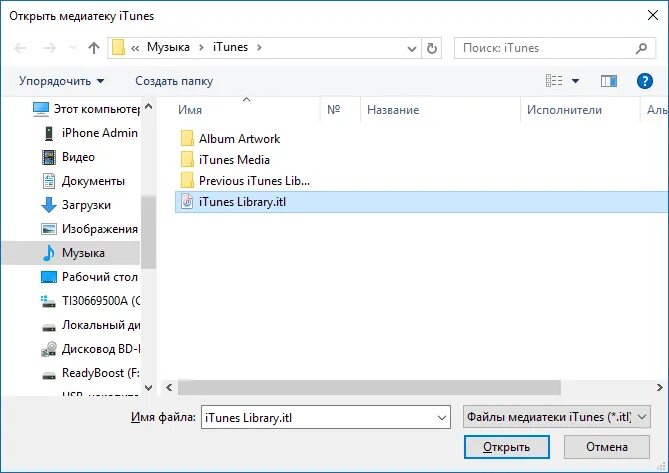Select Музыка in navigation pane
Image resolution: width=669 pixels, height=473 pixels.
tap(71, 253)
